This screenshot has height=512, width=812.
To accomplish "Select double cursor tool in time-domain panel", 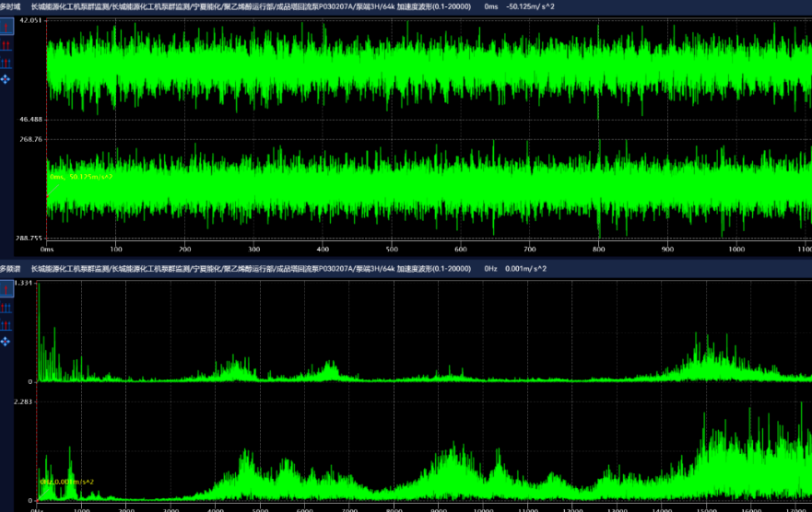I will (6, 44).
